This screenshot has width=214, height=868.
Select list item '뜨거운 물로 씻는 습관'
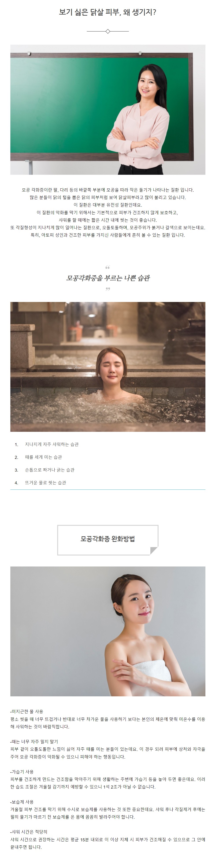click(46, 483)
